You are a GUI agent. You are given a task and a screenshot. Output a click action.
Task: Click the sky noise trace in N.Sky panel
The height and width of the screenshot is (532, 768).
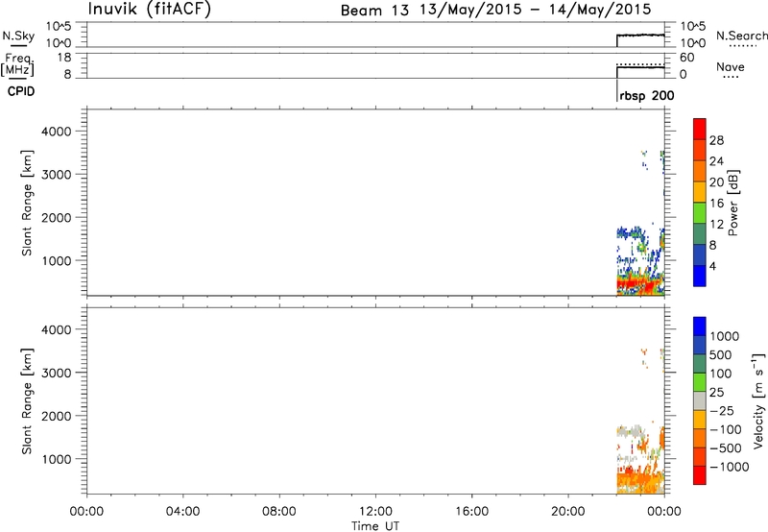coord(640,36)
